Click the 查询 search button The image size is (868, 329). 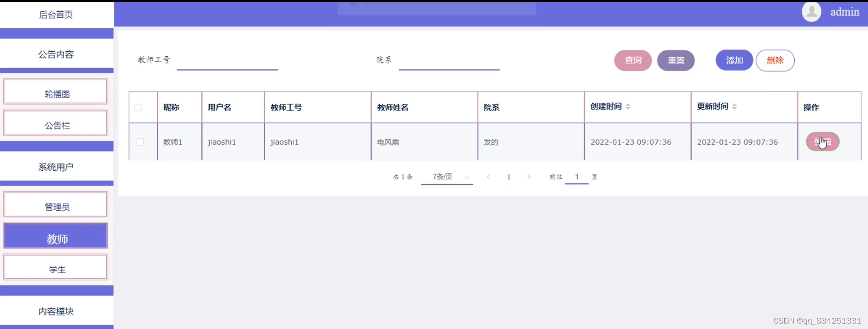[633, 60]
